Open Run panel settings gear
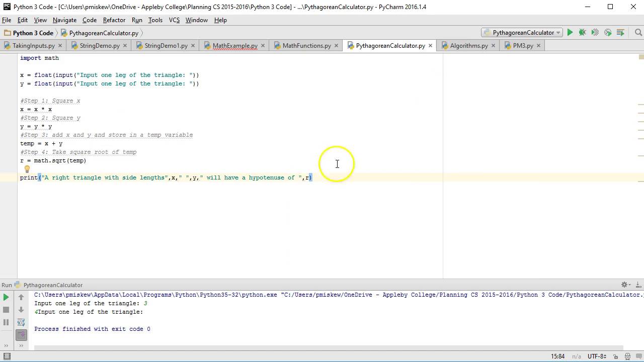The width and height of the screenshot is (644, 362). (625, 285)
